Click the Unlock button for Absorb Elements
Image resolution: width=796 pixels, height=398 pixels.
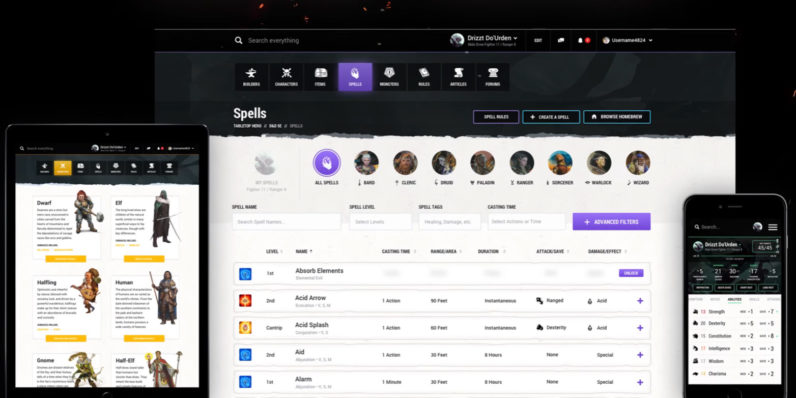[631, 273]
